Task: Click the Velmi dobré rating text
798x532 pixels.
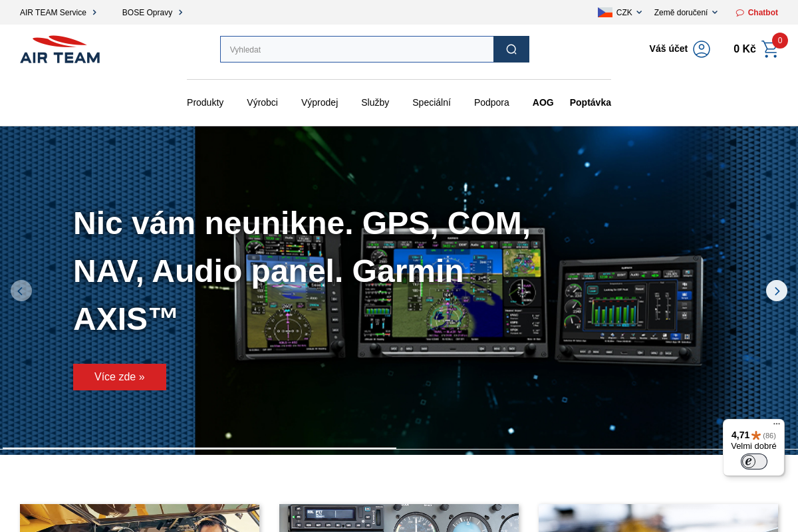Action: (753, 446)
